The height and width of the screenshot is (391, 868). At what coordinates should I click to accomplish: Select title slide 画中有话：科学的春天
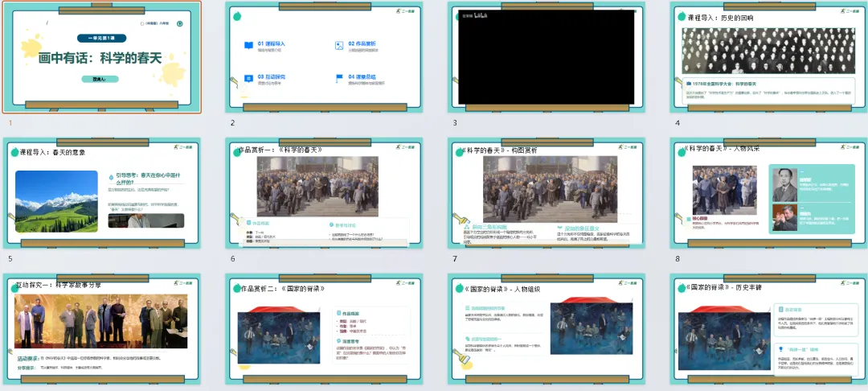[102, 57]
